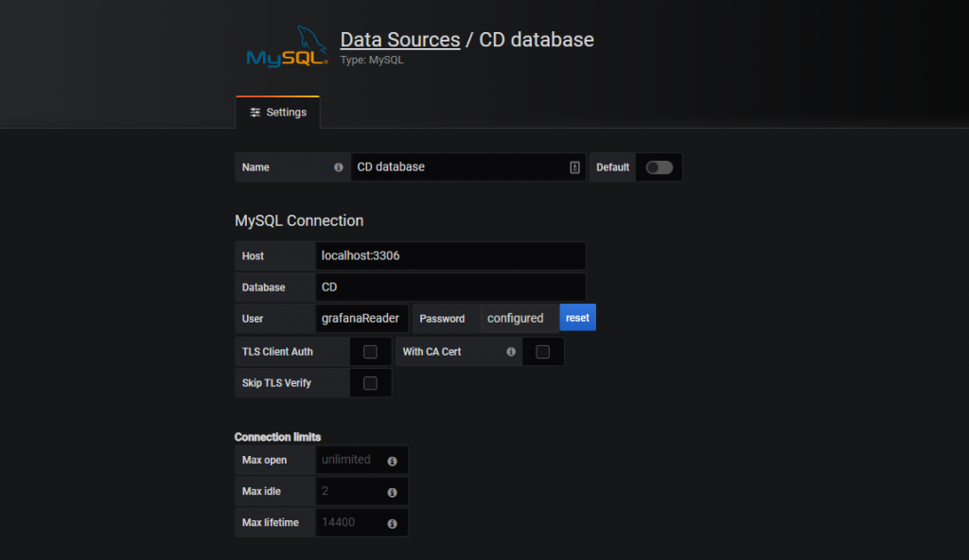Image resolution: width=969 pixels, height=560 pixels.
Task: Toggle the Default data source switch
Action: pos(659,167)
